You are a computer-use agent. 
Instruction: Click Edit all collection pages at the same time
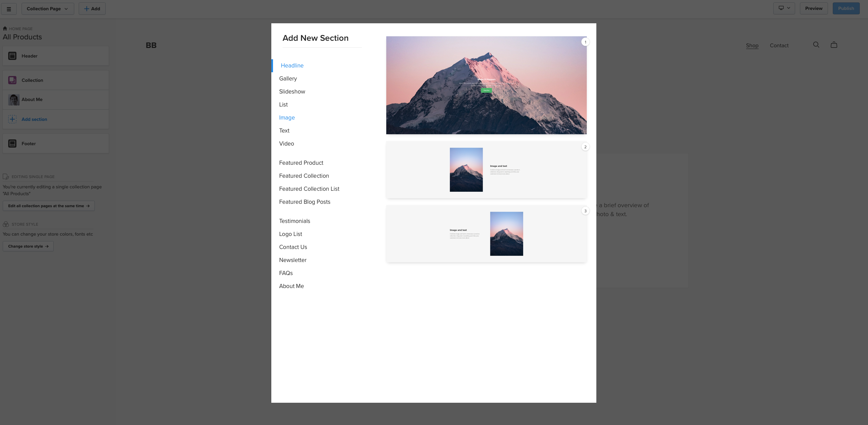[48, 205]
